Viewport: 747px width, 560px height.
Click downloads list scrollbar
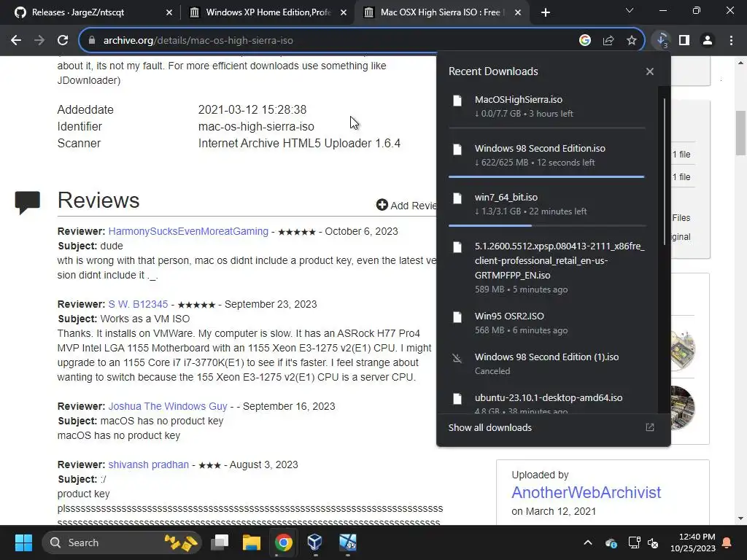[x=665, y=171]
